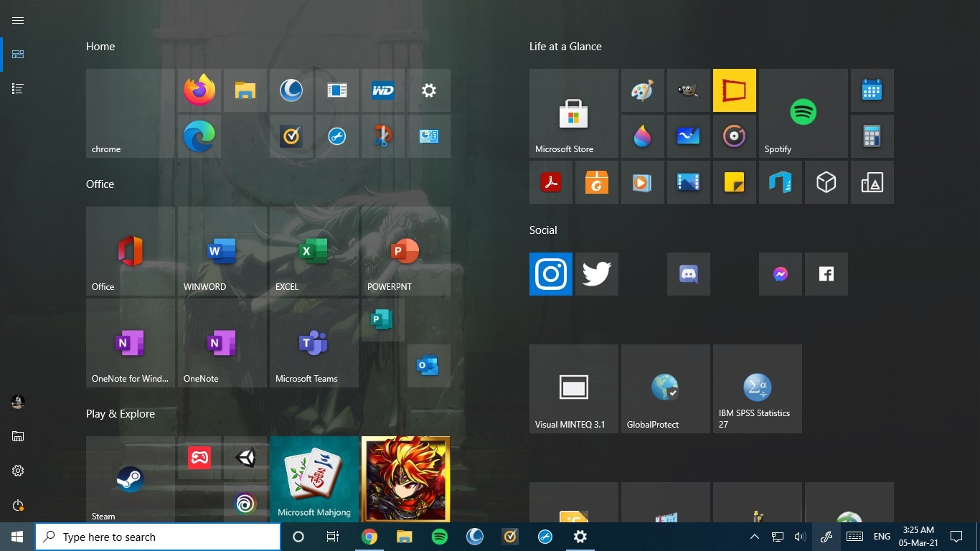
Task: Launch the Calculator tile
Action: [x=872, y=136]
